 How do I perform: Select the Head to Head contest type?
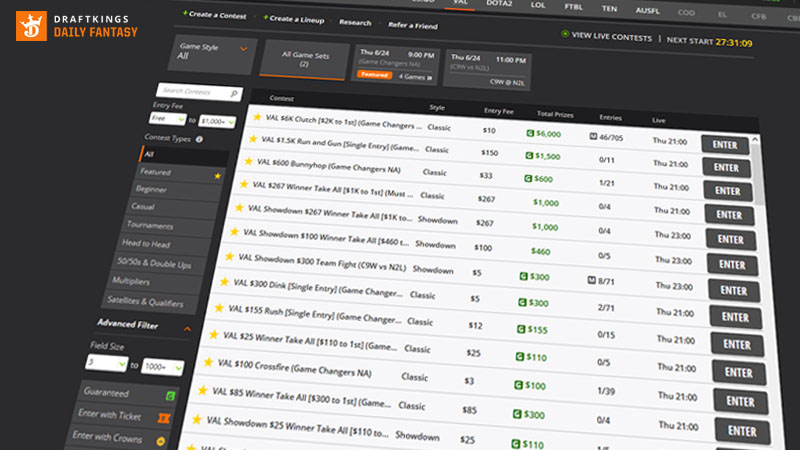point(164,244)
